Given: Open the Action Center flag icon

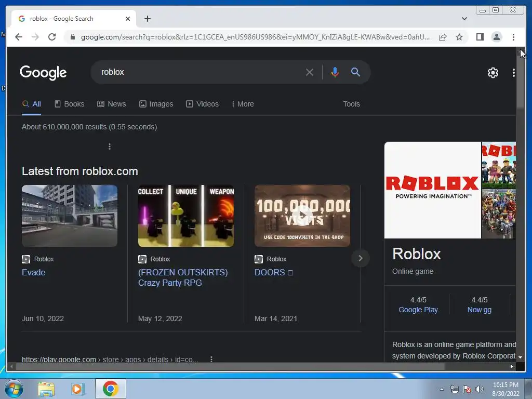Looking at the screenshot, I should tap(467, 389).
